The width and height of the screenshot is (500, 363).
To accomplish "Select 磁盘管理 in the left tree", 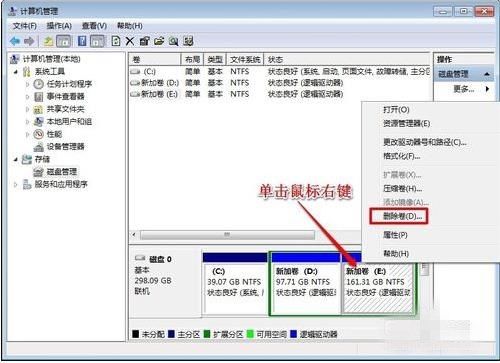I will tap(62, 172).
